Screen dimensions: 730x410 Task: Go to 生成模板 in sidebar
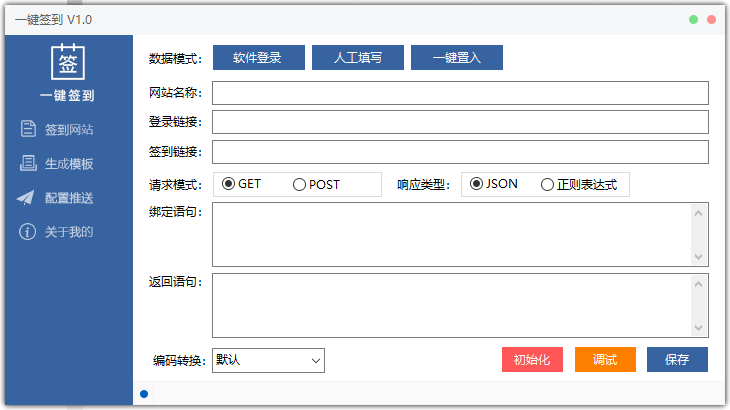(69, 164)
